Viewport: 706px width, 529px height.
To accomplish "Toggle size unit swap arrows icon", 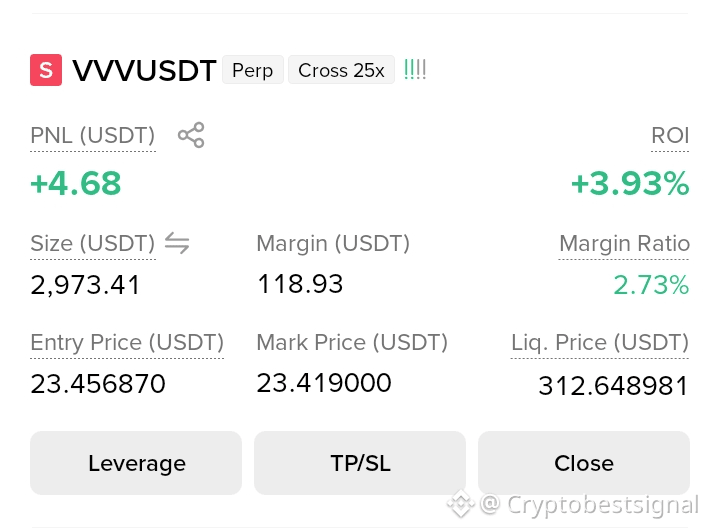I will [177, 243].
